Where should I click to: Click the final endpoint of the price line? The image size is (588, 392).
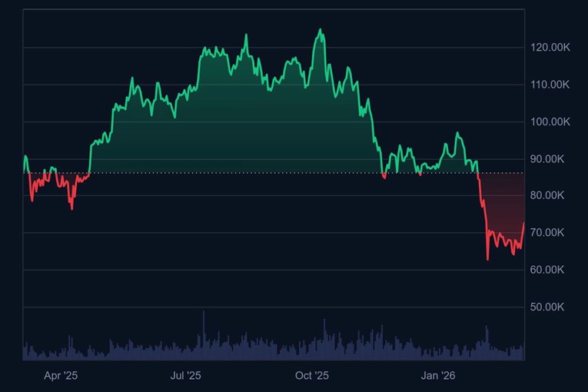[524, 223]
